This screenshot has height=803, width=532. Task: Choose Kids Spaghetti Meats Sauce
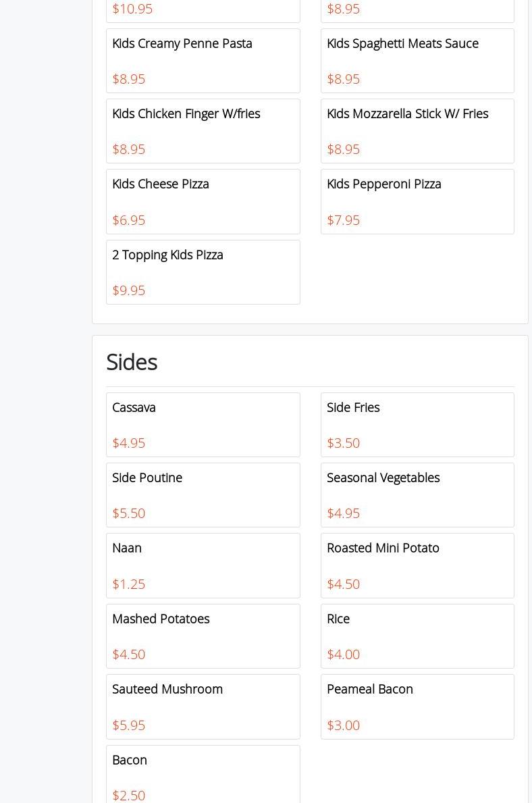coord(417,61)
